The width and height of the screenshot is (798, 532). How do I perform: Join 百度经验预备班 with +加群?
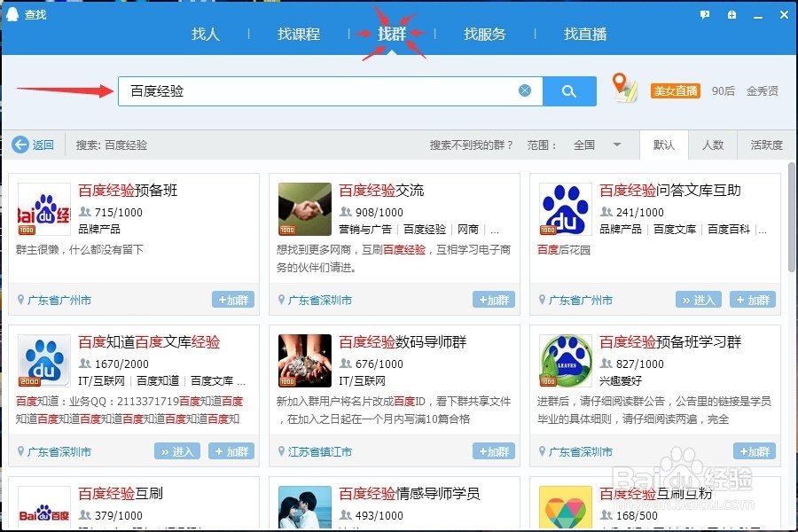[x=233, y=300]
